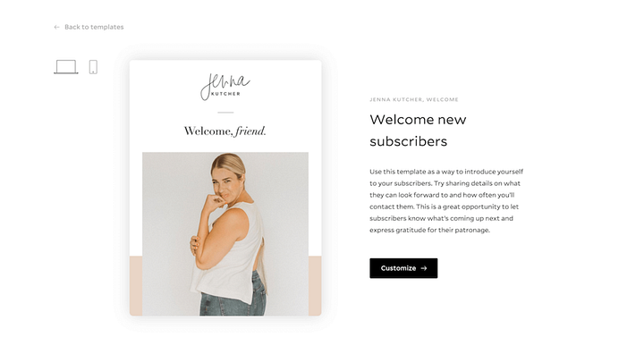Click the right peach color band in preview
Image resolution: width=644 pixels, height=337 pixels.
(315, 286)
